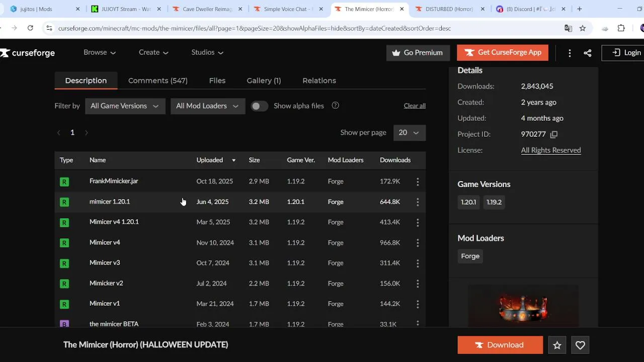View site information icon in address bar

[x=49, y=28]
